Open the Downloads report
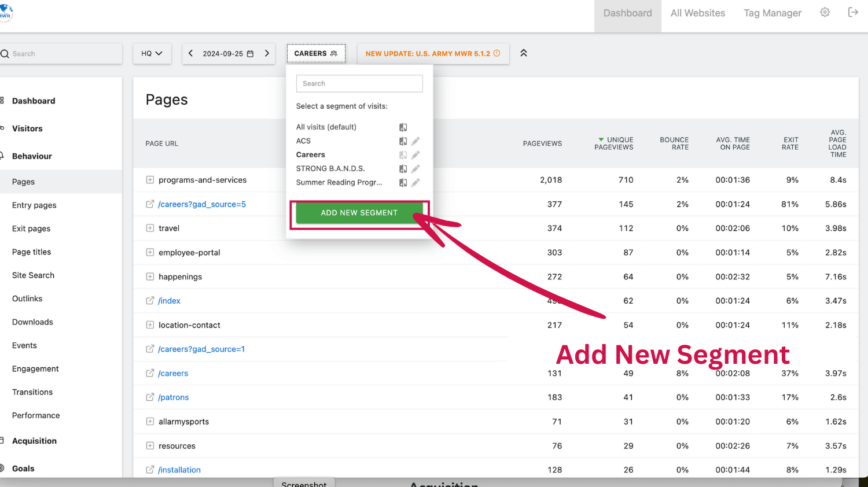The width and height of the screenshot is (868, 487). [x=32, y=322]
